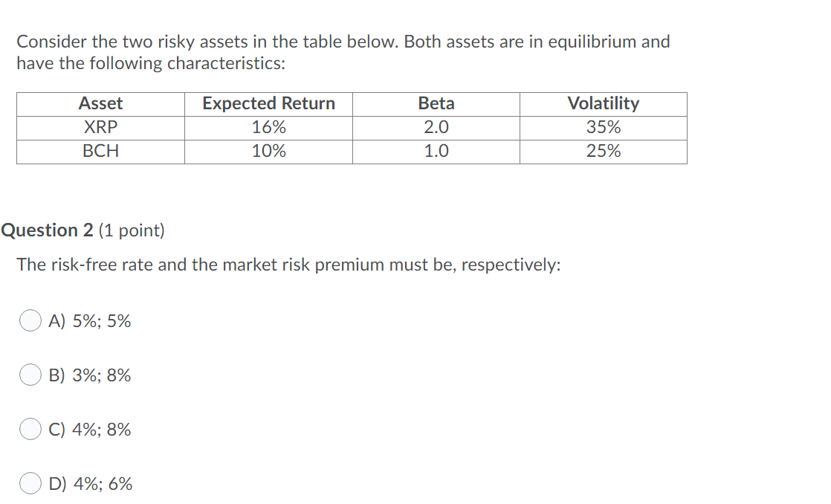Click the Volatility column header
This screenshot has height=504, width=831.
[x=603, y=103]
